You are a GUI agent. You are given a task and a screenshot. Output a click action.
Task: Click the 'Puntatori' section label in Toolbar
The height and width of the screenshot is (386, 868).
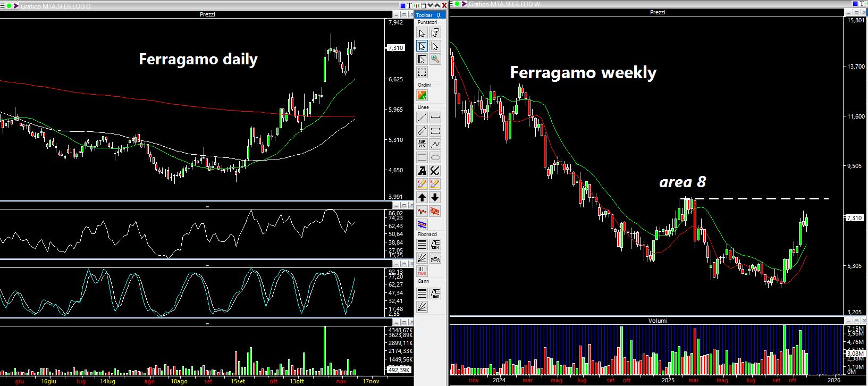pyautogui.click(x=427, y=22)
